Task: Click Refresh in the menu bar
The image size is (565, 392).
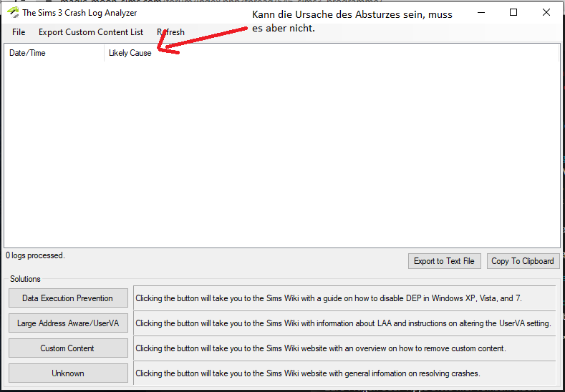Action: tap(170, 32)
